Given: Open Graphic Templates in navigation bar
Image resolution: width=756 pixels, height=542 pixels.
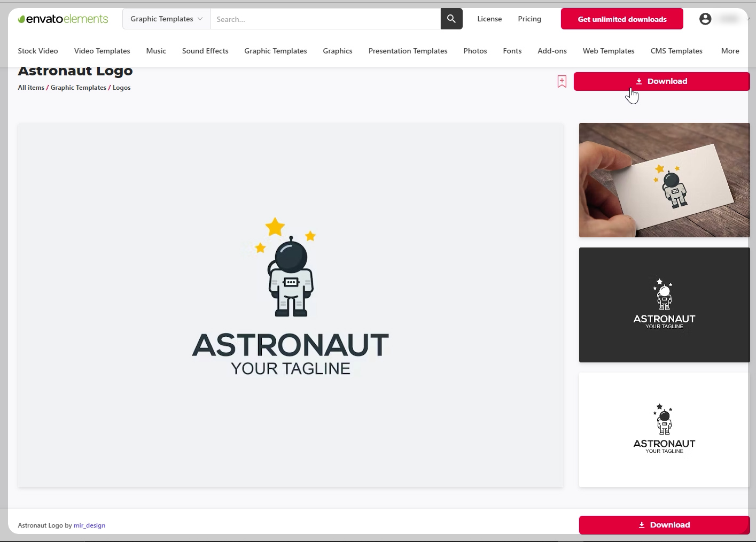Looking at the screenshot, I should click(276, 51).
